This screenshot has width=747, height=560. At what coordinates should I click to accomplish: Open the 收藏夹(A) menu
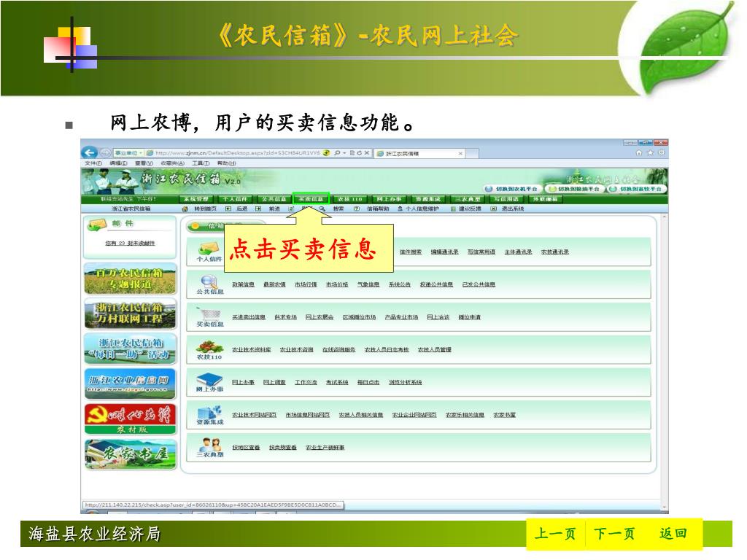(172, 163)
